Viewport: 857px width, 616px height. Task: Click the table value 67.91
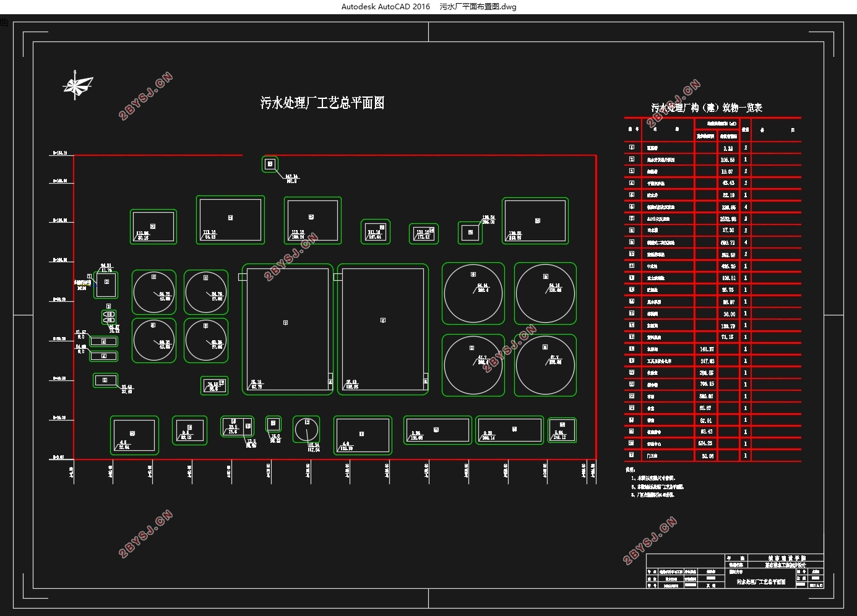(x=706, y=421)
